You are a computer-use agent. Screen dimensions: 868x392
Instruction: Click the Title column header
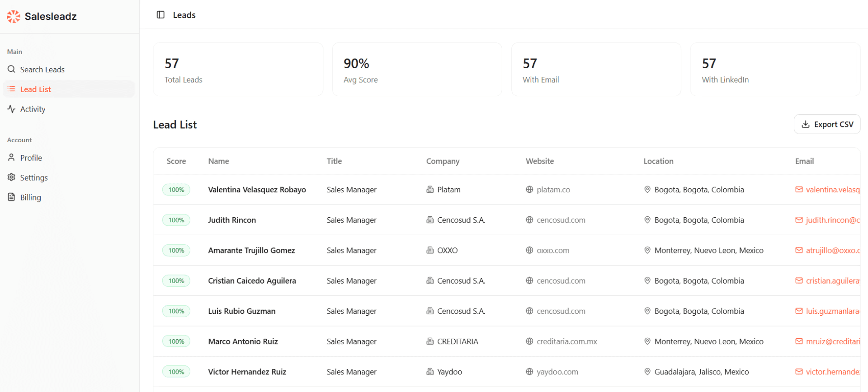tap(334, 161)
